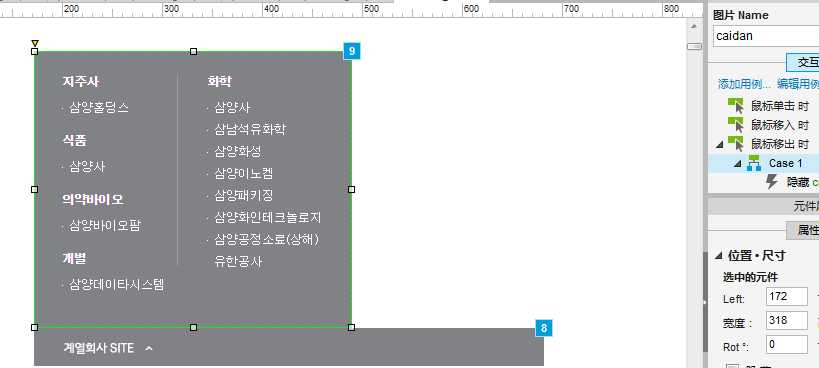819x368 pixels.
Task: Click the 삼양공정소로(상해) entry
Action: click(266, 240)
